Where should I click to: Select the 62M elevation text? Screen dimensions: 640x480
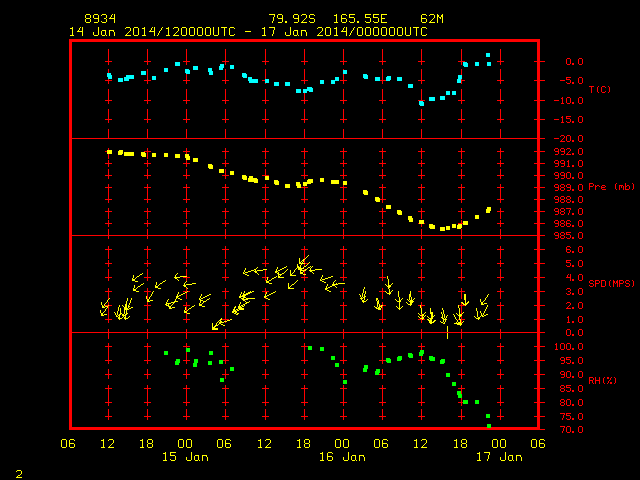point(432,19)
